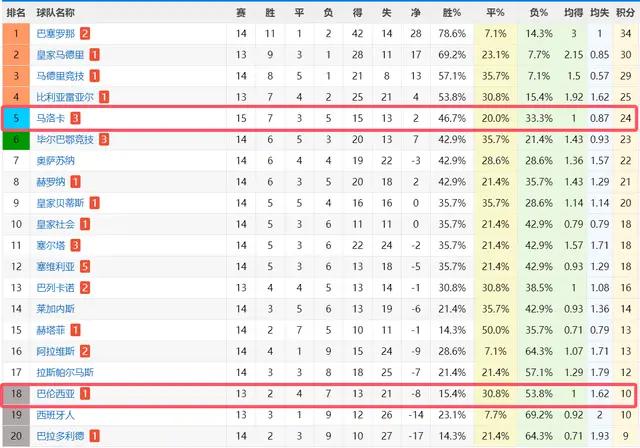The width and height of the screenshot is (640, 448).
Task: Click the red badge beside 毕尔巴鄂竞技
Action: [x=104, y=140]
